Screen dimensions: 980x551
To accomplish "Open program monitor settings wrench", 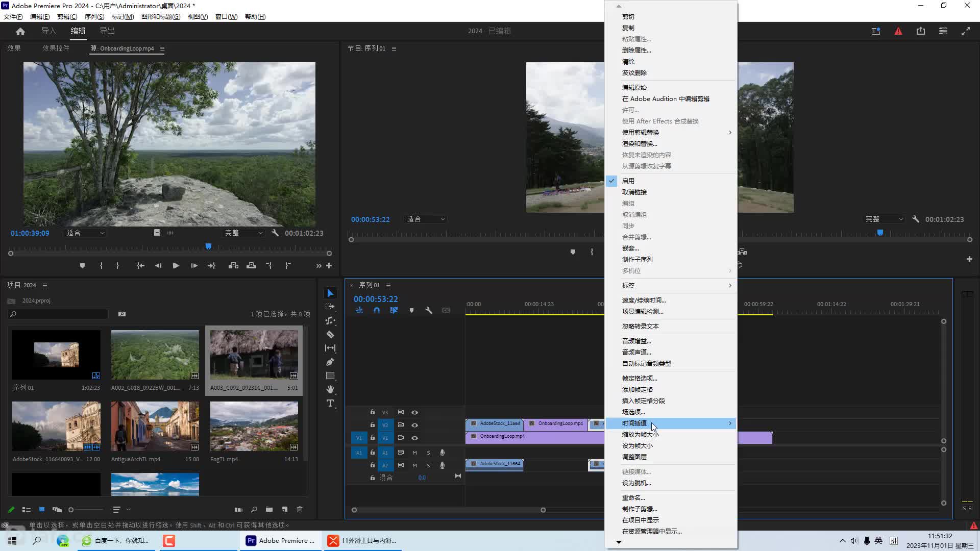I will click(x=915, y=219).
